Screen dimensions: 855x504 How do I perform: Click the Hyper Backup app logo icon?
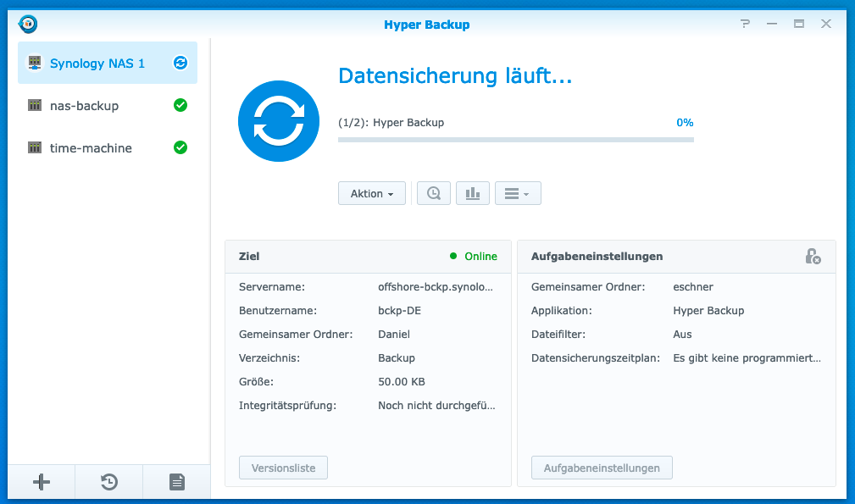tap(28, 24)
